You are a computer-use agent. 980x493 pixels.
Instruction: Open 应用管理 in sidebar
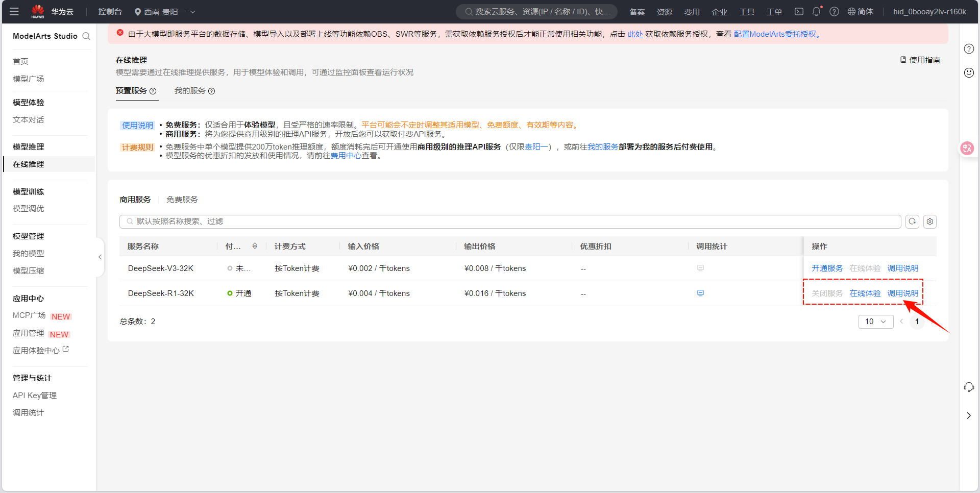click(29, 333)
